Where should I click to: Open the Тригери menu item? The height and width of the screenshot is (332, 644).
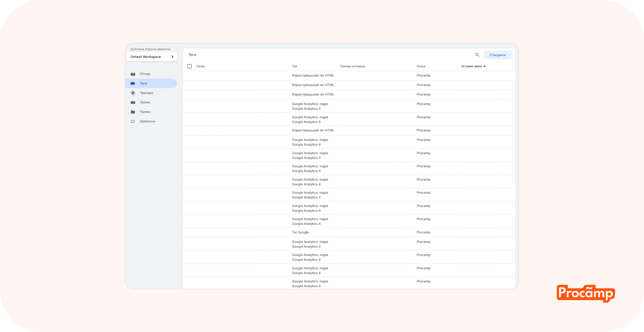point(146,93)
